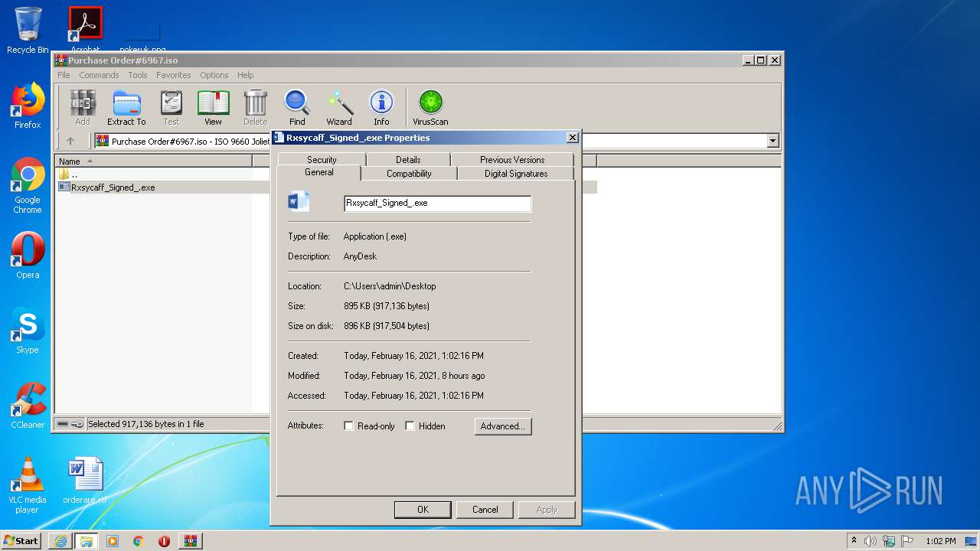Cancel the Properties dialog
The image size is (980, 551).
click(485, 510)
